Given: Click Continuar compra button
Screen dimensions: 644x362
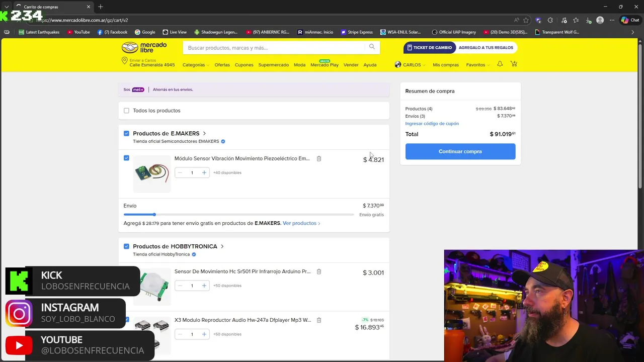Looking at the screenshot, I should tap(460, 151).
